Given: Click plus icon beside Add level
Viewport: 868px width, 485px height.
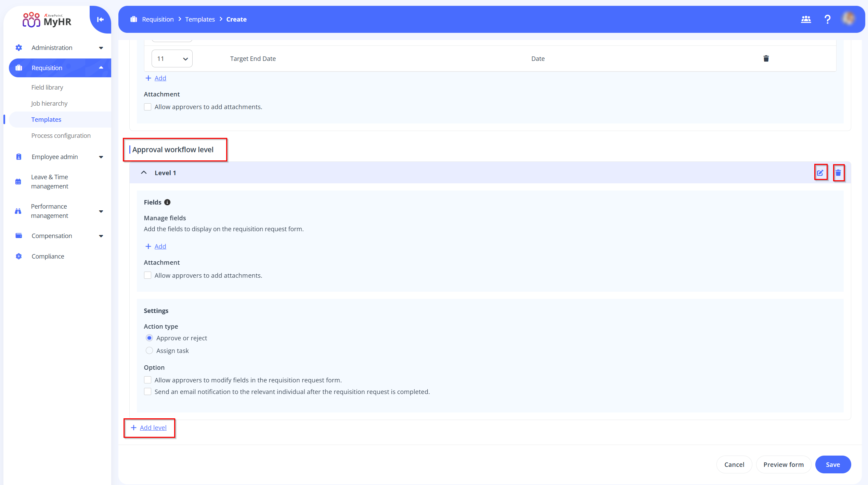Looking at the screenshot, I should point(134,428).
